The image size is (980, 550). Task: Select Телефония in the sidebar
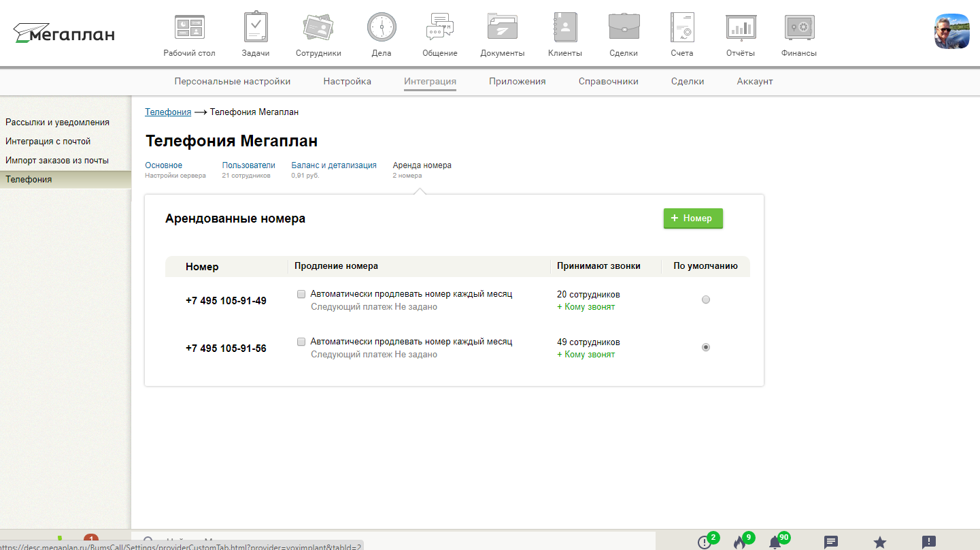click(x=65, y=180)
